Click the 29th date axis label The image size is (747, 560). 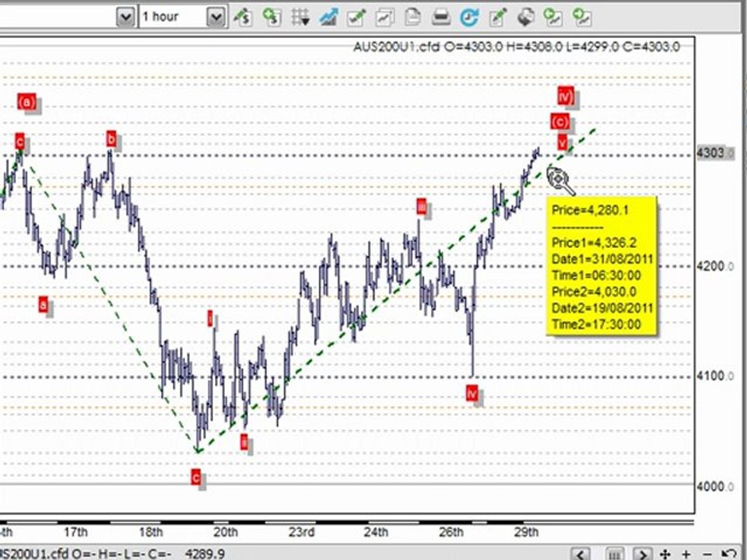tap(526, 531)
